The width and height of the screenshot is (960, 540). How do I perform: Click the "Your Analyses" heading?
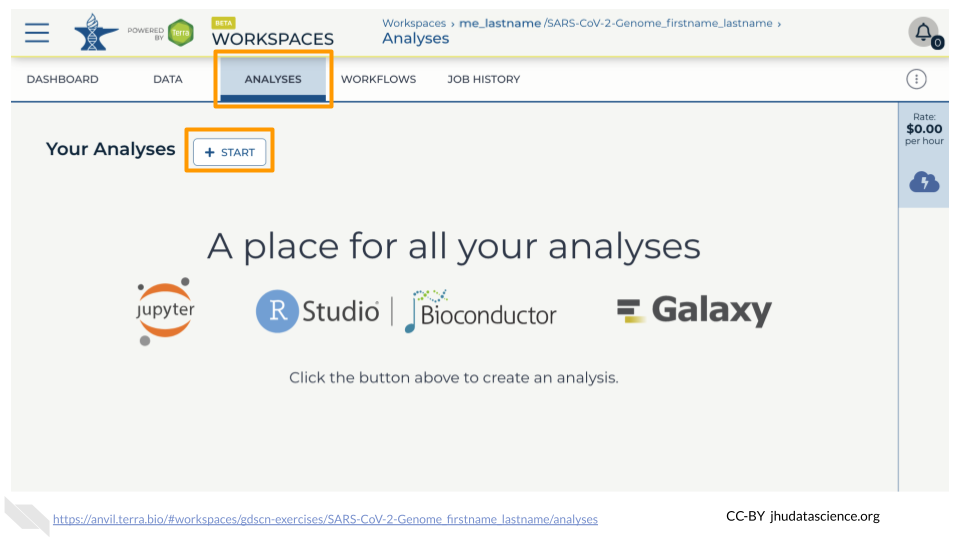[x=111, y=149]
